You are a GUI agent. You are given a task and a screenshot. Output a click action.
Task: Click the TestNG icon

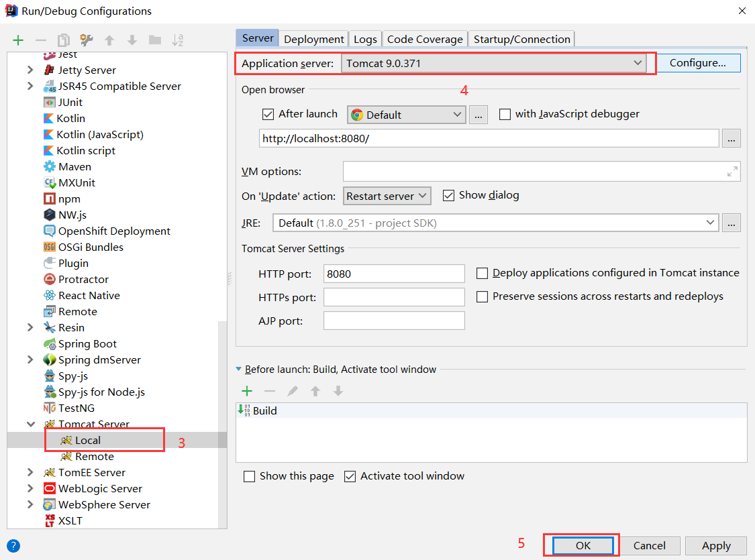click(49, 408)
